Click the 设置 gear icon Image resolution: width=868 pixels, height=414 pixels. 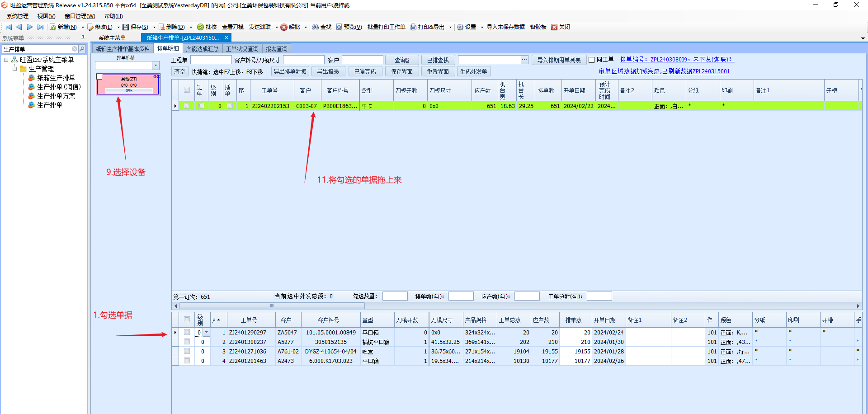(x=460, y=27)
